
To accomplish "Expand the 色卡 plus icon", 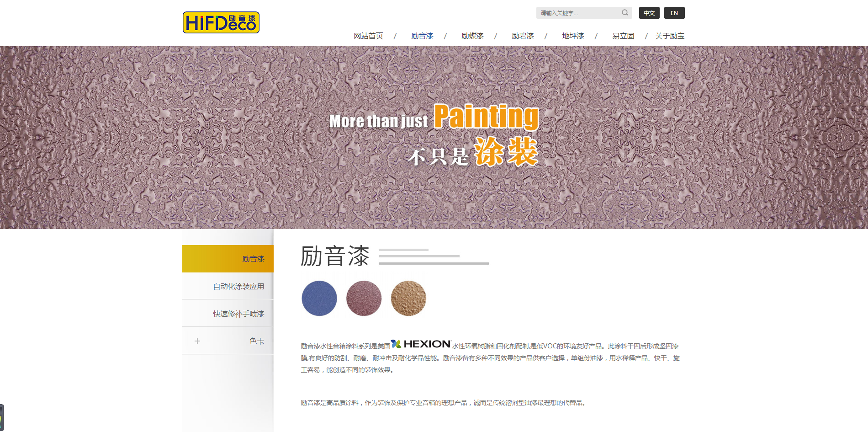I will tap(197, 341).
